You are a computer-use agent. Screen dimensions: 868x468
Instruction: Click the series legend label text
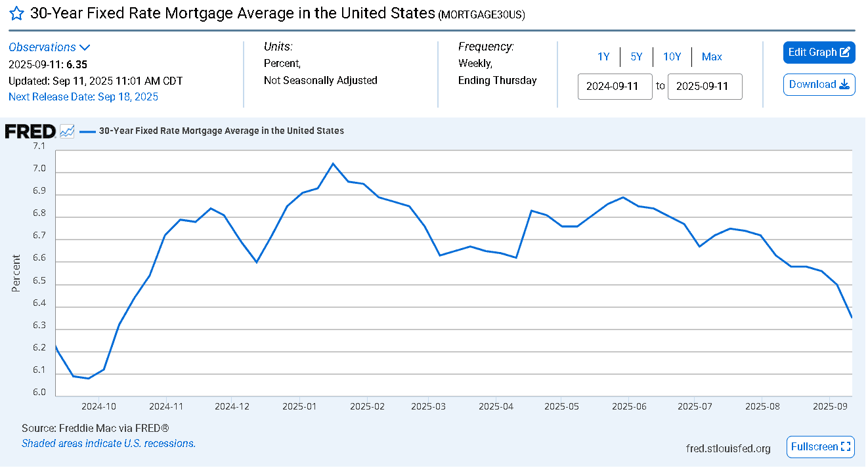coord(221,131)
